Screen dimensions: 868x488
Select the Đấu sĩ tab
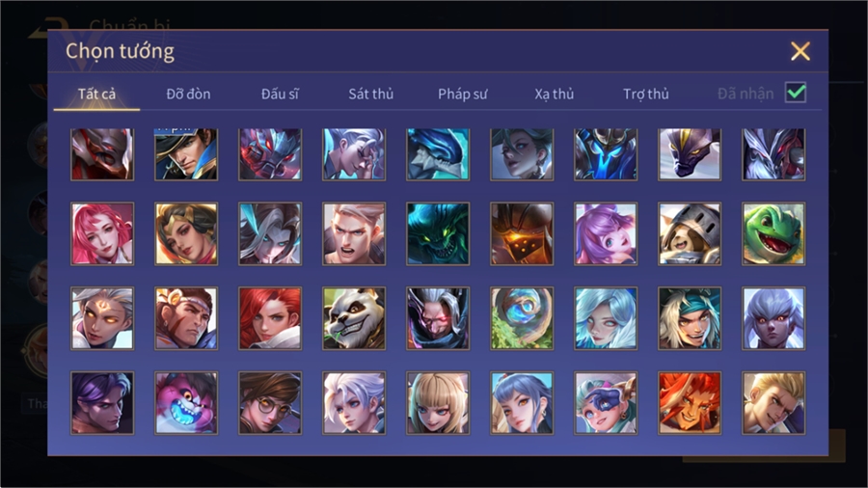(x=280, y=95)
